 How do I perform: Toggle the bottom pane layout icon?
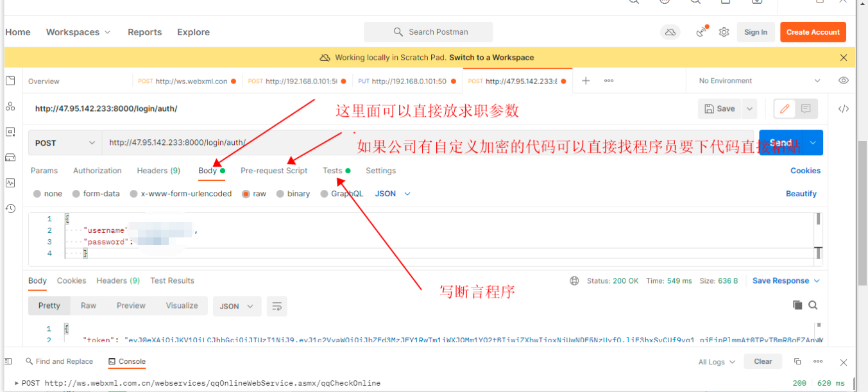coord(10,361)
